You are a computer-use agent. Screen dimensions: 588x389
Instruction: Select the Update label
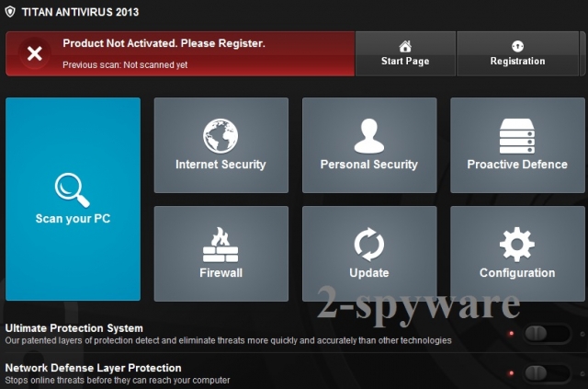[x=369, y=273]
